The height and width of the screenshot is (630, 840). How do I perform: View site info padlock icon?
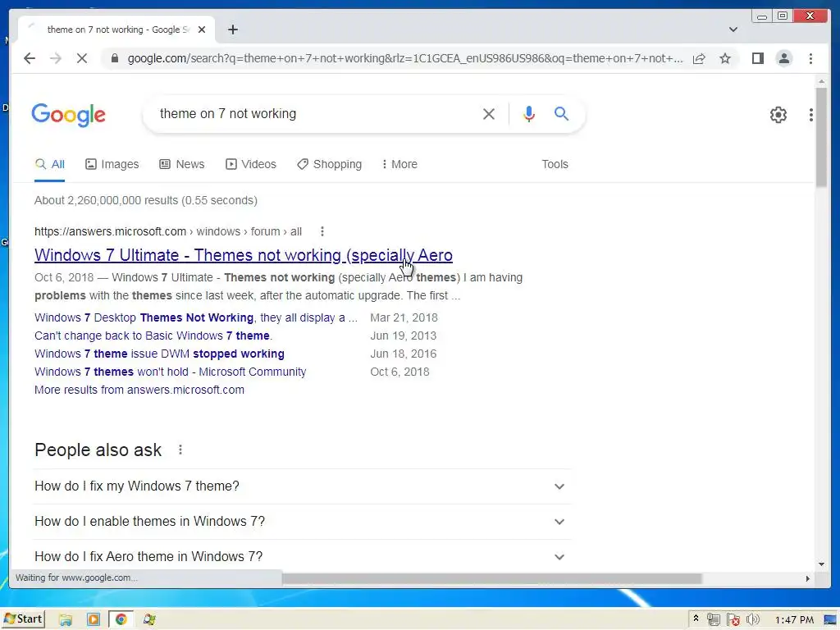pyautogui.click(x=114, y=58)
